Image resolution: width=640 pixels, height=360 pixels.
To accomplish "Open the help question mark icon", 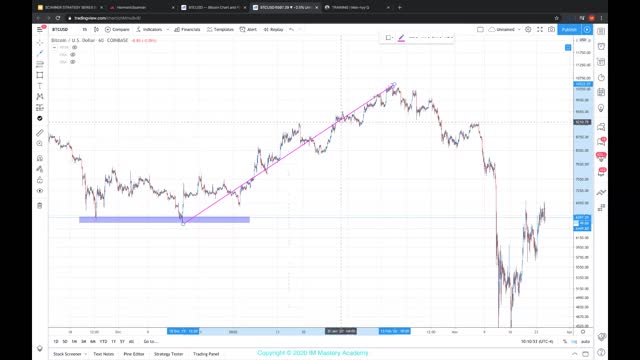I will click(601, 352).
